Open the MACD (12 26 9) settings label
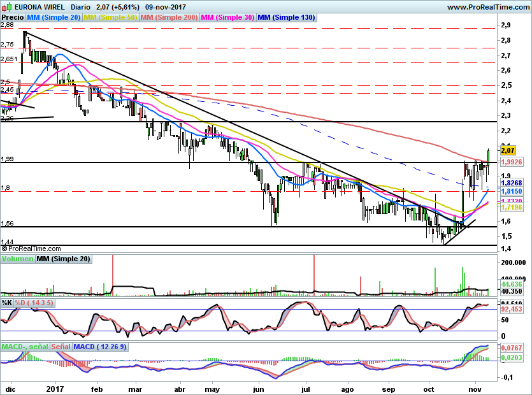Viewport: 532px width, 395px height. click(100, 347)
